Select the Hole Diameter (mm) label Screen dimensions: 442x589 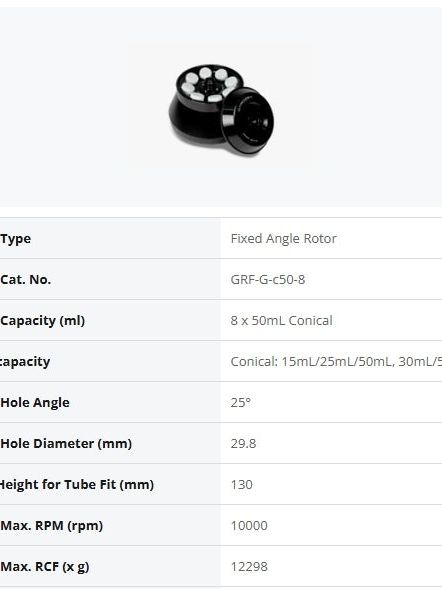66,443
